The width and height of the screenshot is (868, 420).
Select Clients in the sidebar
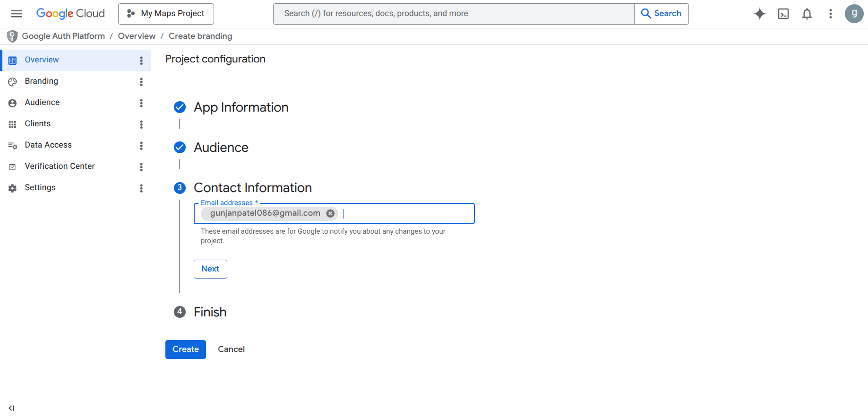pos(76,124)
